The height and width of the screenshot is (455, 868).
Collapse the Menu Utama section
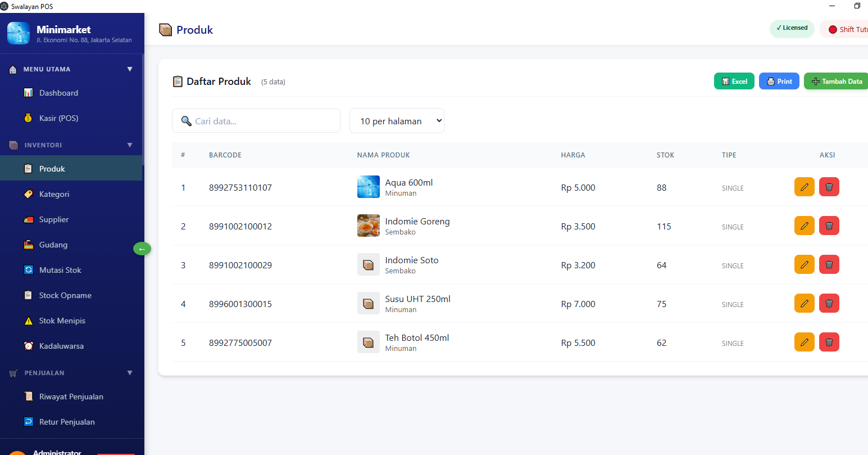coord(130,69)
